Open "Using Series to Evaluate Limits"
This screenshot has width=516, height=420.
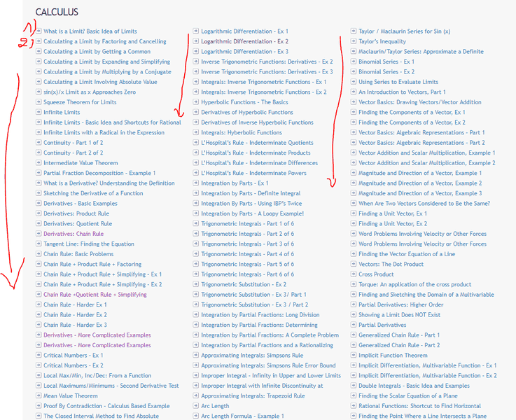tap(398, 82)
